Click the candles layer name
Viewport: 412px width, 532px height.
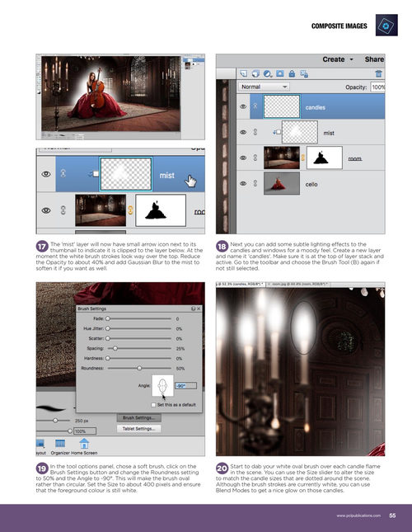pyautogui.click(x=315, y=107)
